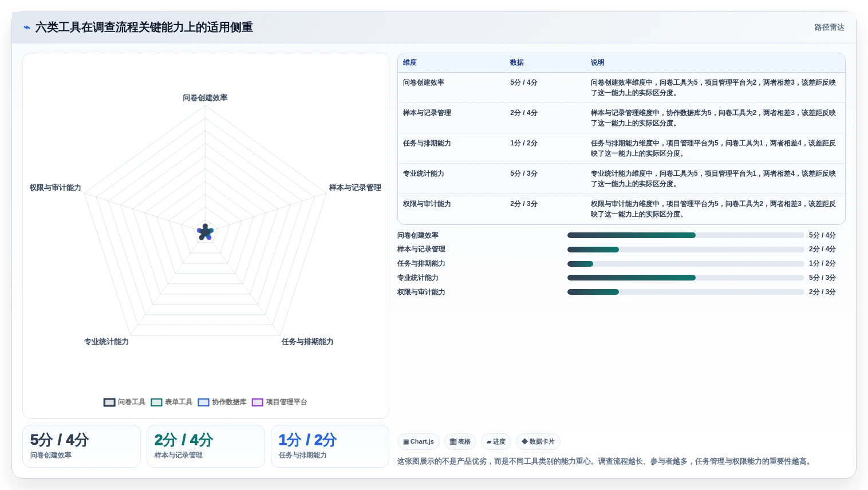Image resolution: width=868 pixels, height=490 pixels.
Task: Click the blue icon beside the dashboard title
Action: 26,27
